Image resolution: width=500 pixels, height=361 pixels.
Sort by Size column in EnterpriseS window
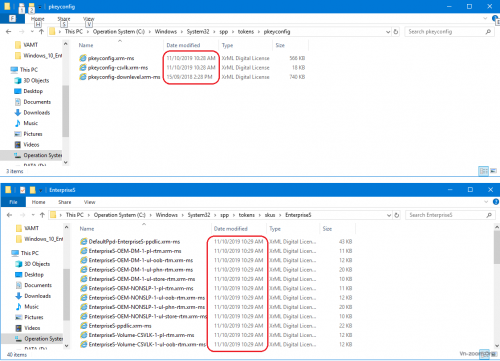327,229
